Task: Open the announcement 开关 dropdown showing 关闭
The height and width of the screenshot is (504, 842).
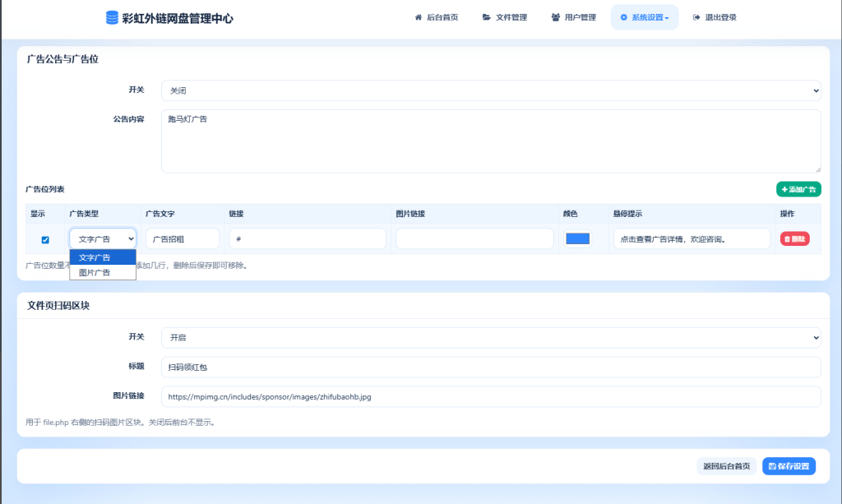Action: click(491, 90)
